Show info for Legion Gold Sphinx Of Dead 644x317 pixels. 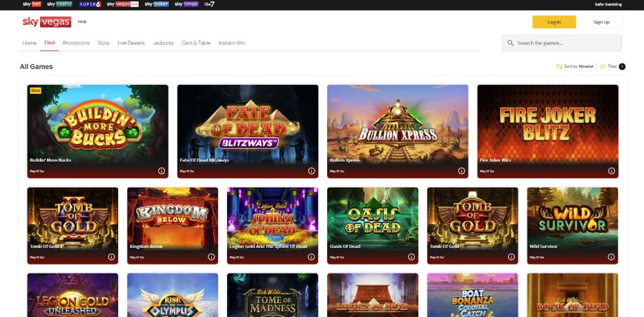pos(311,256)
